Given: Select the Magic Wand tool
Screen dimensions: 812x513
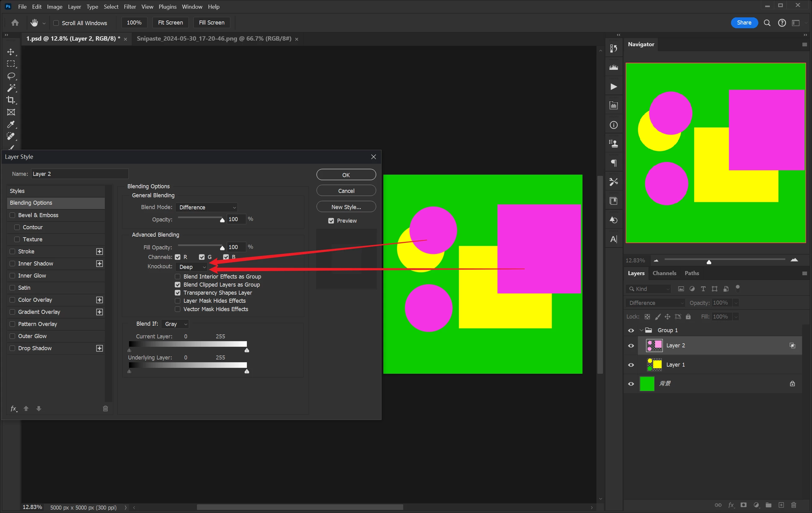Looking at the screenshot, I should click(x=11, y=88).
